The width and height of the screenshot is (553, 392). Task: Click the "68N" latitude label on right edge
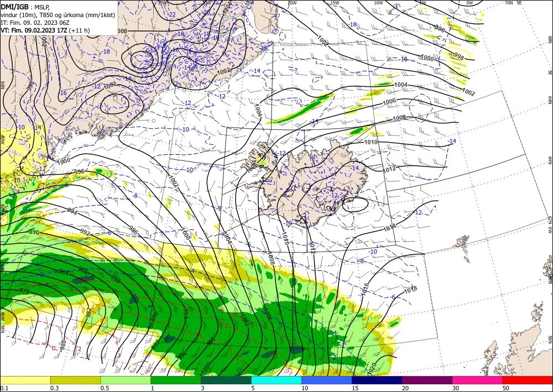coord(550,39)
